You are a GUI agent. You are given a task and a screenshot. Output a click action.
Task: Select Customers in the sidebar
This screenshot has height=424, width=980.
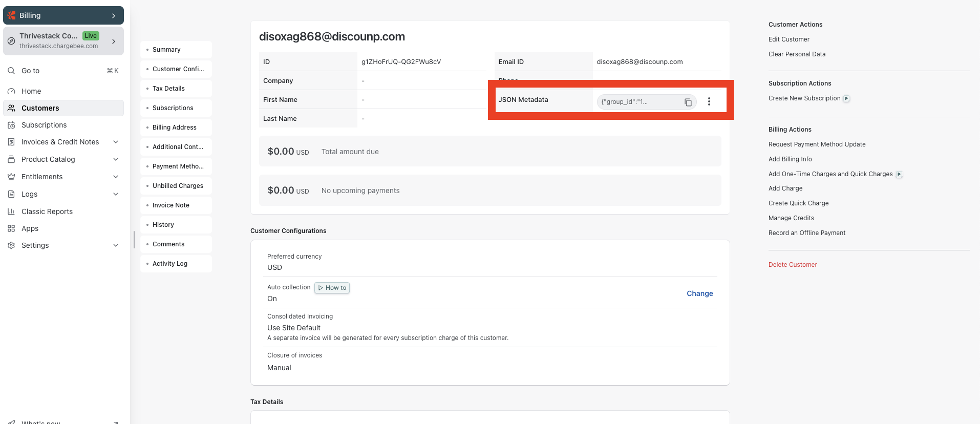[63, 108]
